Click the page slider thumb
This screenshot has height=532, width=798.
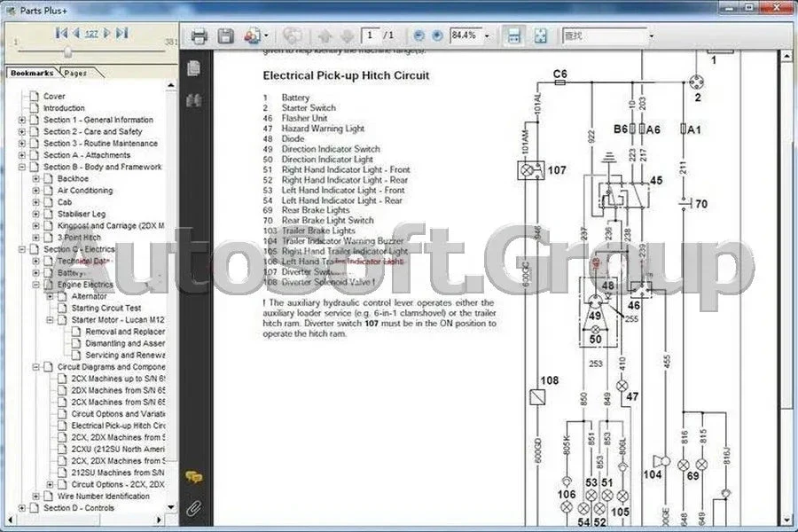coord(67,52)
